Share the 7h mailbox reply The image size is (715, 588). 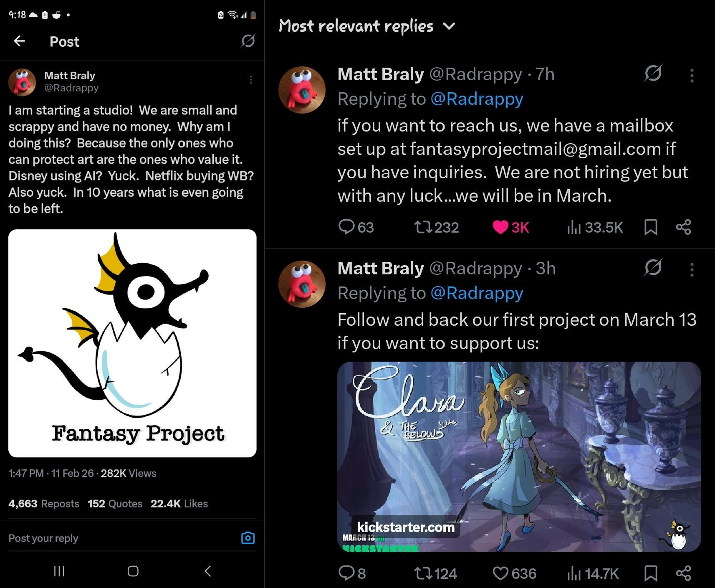click(683, 227)
